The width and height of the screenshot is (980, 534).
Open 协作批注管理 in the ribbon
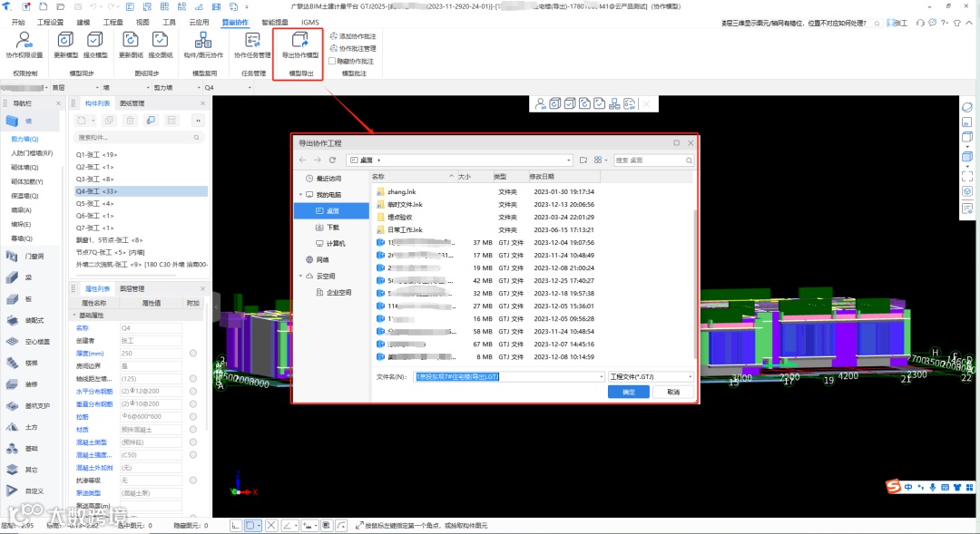point(352,48)
